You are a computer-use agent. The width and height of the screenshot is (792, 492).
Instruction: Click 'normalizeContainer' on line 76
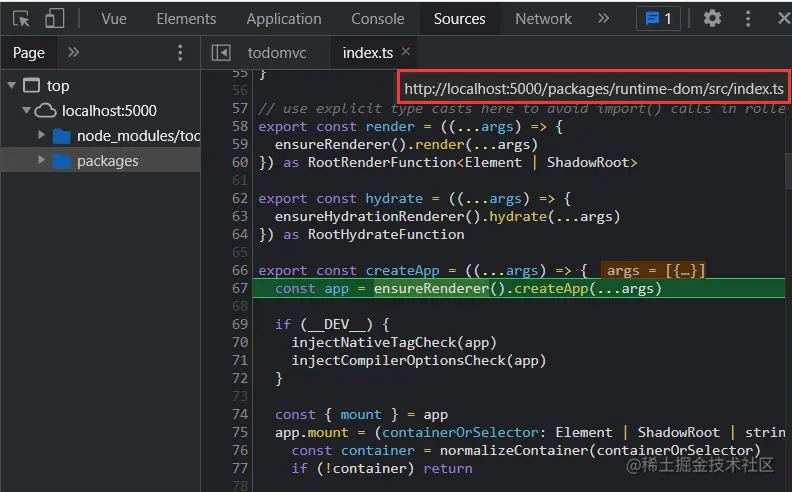[514, 451]
